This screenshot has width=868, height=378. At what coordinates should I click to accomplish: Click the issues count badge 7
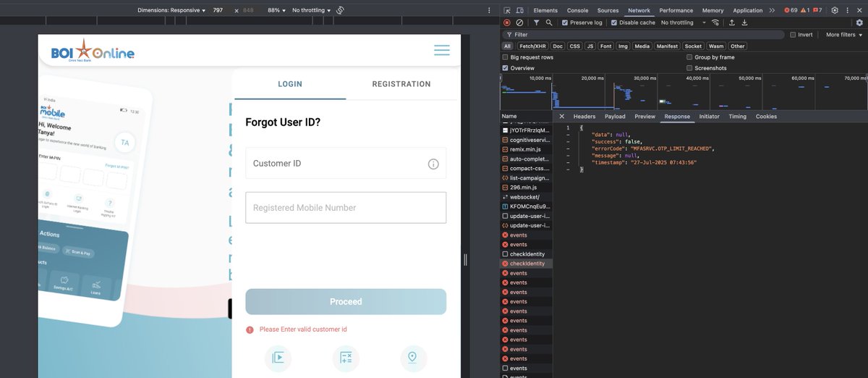pyautogui.click(x=817, y=11)
